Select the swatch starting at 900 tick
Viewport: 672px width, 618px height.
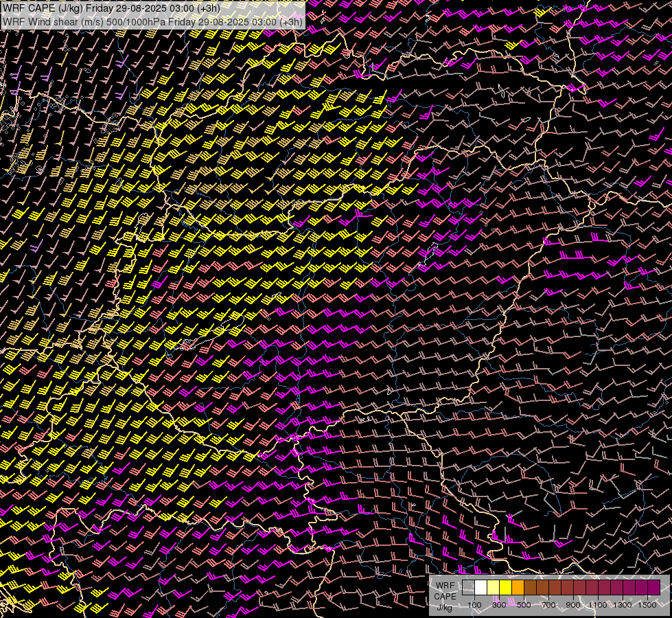point(580,588)
